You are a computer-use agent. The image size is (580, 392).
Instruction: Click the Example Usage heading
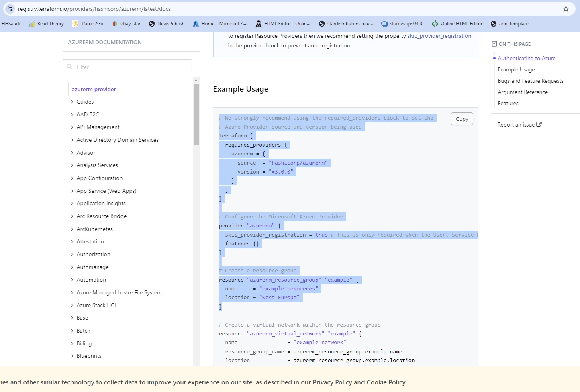[x=241, y=89]
